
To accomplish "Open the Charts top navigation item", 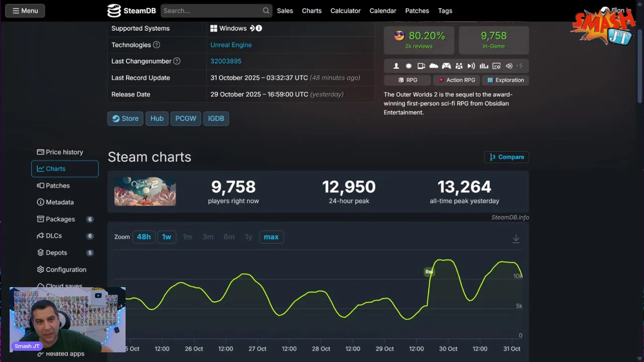I will pos(311,11).
